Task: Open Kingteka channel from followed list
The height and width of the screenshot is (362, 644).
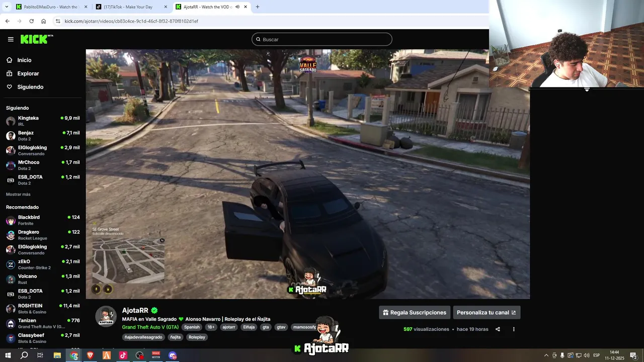Action: 43,121
